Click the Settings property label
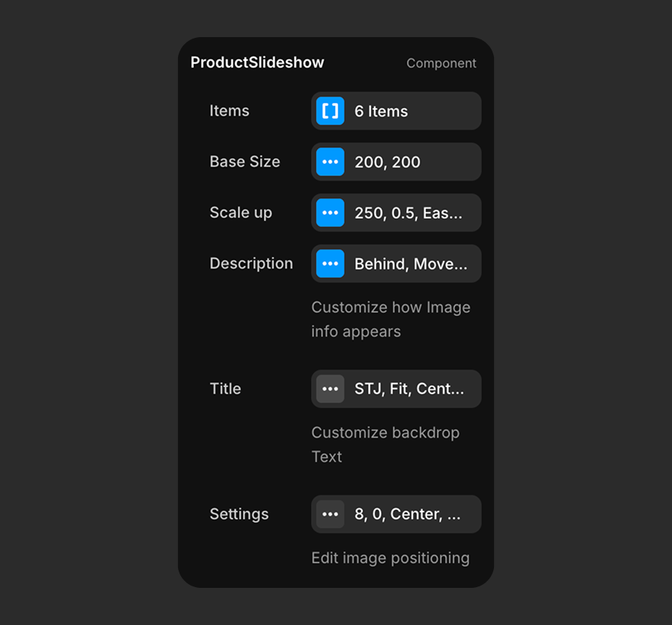672x625 pixels. coord(239,514)
